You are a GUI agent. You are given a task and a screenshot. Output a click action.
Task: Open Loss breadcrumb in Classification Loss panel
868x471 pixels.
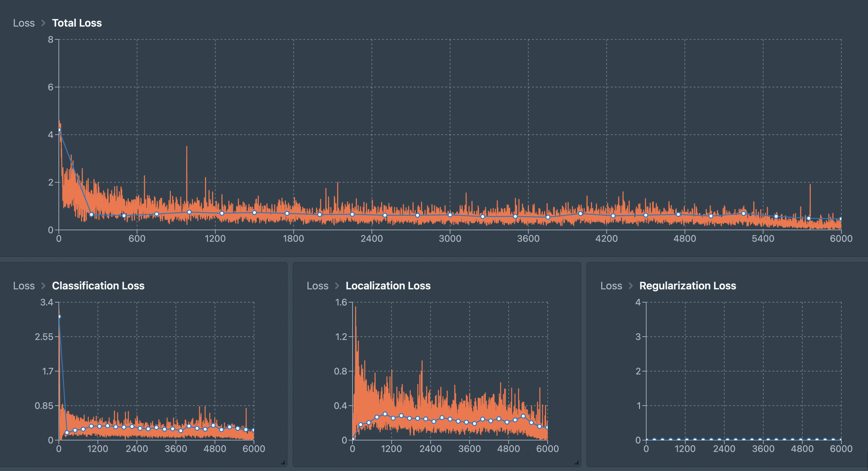24,286
